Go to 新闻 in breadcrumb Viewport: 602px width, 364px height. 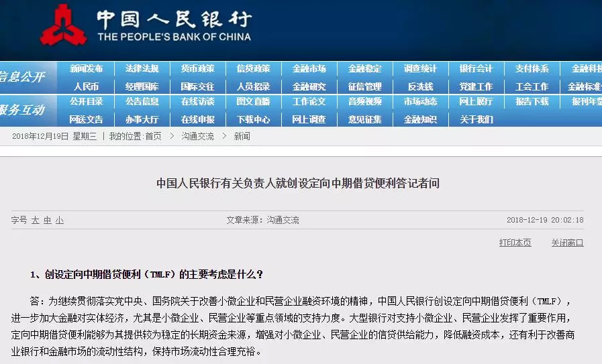click(x=242, y=136)
